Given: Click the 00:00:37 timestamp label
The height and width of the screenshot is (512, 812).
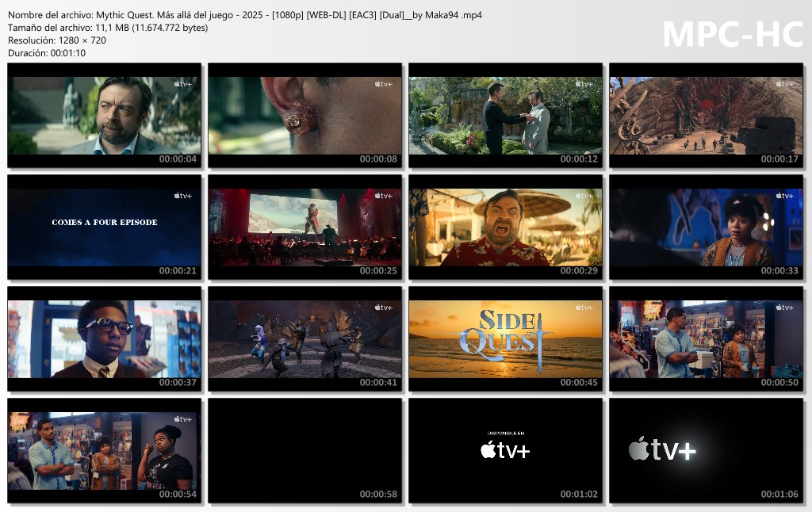Looking at the screenshot, I should pos(178,383).
